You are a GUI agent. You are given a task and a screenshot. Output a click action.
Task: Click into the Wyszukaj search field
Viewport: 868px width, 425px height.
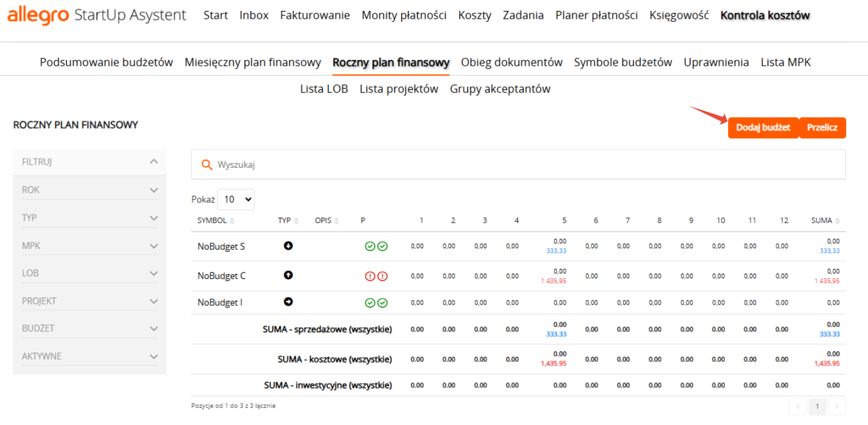coord(518,165)
